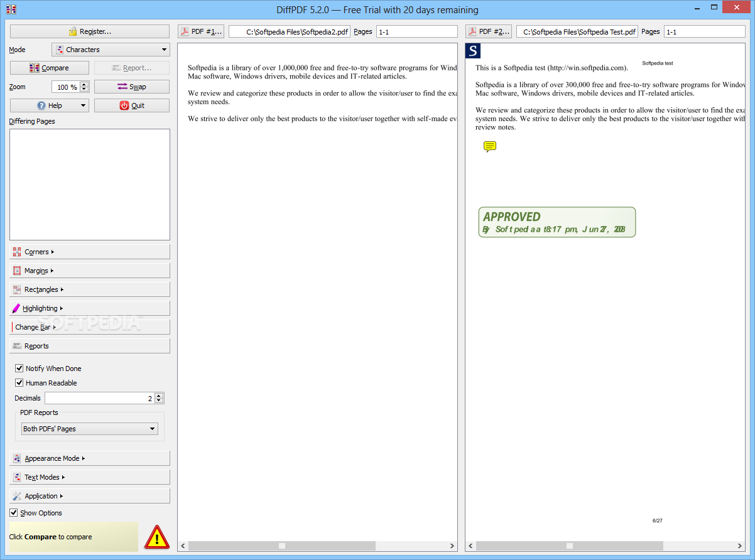Click the Margins section icon
Viewport: 755px width, 560px height.
point(17,271)
